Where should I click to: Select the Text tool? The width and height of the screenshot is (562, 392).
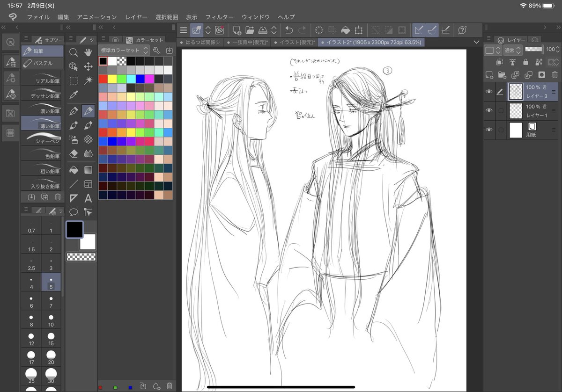(x=88, y=198)
